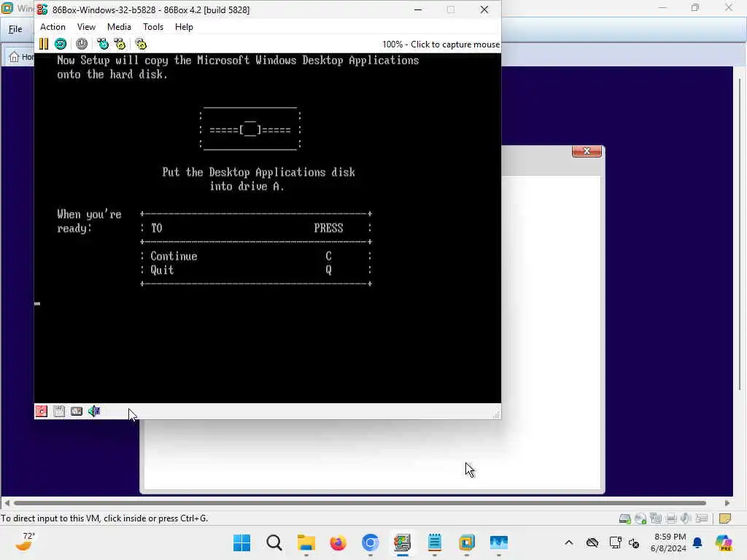Click the VM sound card status icon
The width and height of the screenshot is (747, 560).
click(686, 518)
